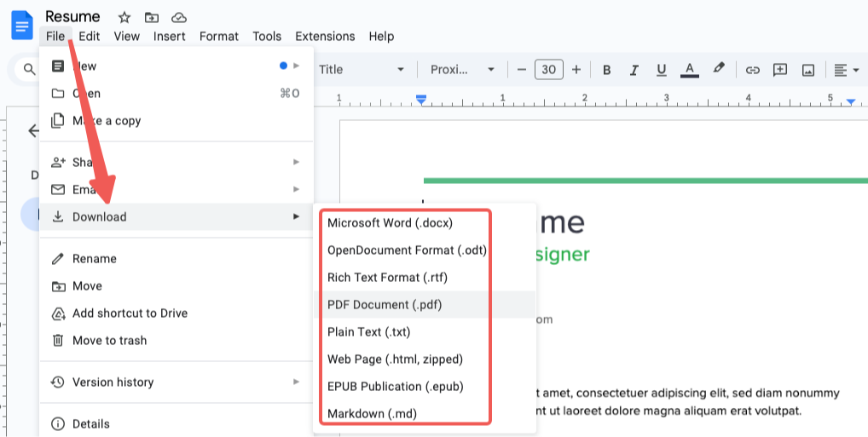Apply italic formatting
Image resolution: width=868 pixels, height=437 pixels.
634,70
